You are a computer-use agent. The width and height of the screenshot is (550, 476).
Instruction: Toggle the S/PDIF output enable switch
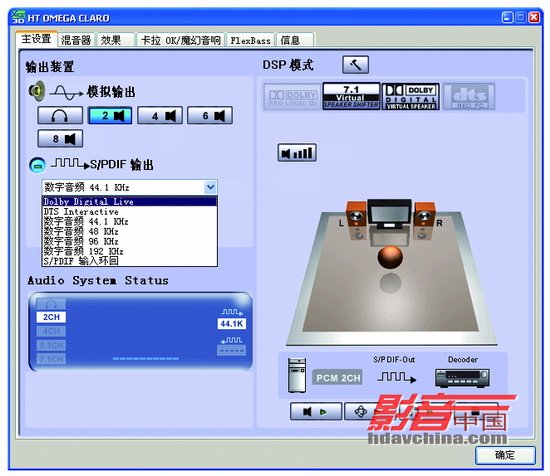click(x=37, y=165)
